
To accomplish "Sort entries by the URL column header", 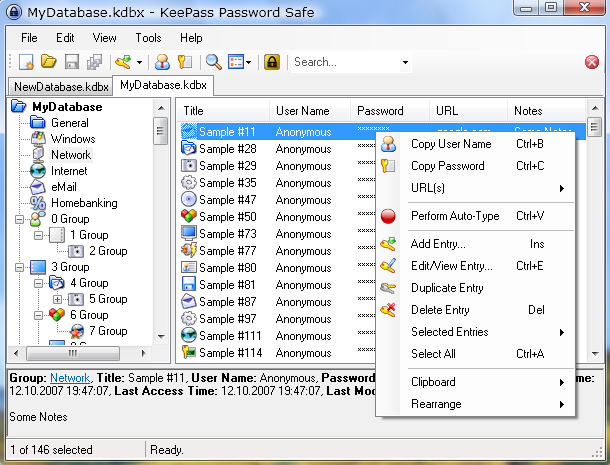I will coord(468,111).
